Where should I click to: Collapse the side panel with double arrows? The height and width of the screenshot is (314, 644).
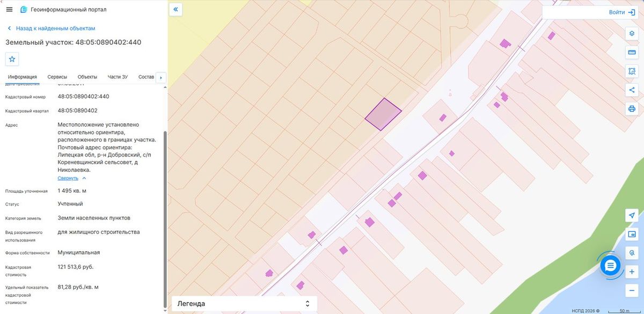click(x=176, y=10)
